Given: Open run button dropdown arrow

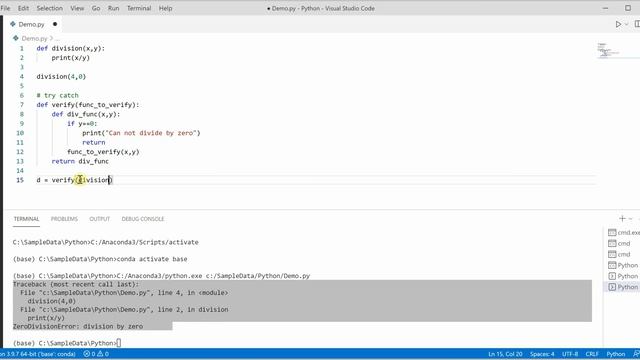Looking at the screenshot, I should click(627, 24).
